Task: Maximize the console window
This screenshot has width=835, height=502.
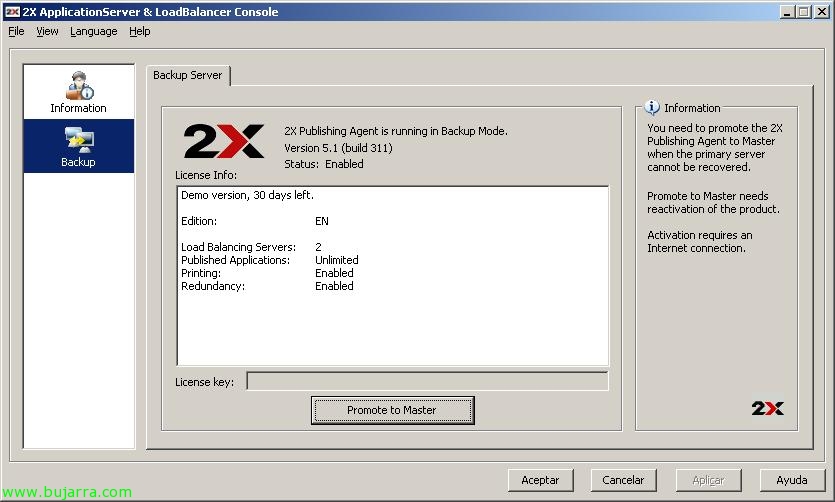Action: (x=804, y=12)
